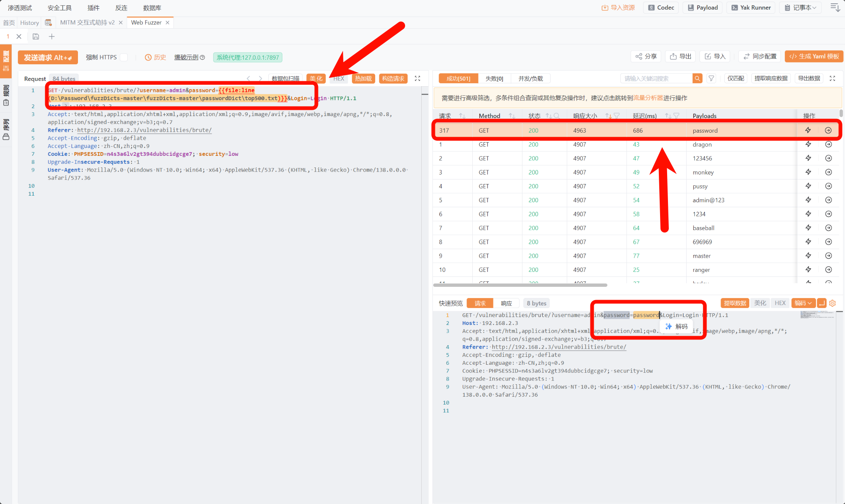Click the 发送请求 send button
The height and width of the screenshot is (504, 845).
coord(48,57)
